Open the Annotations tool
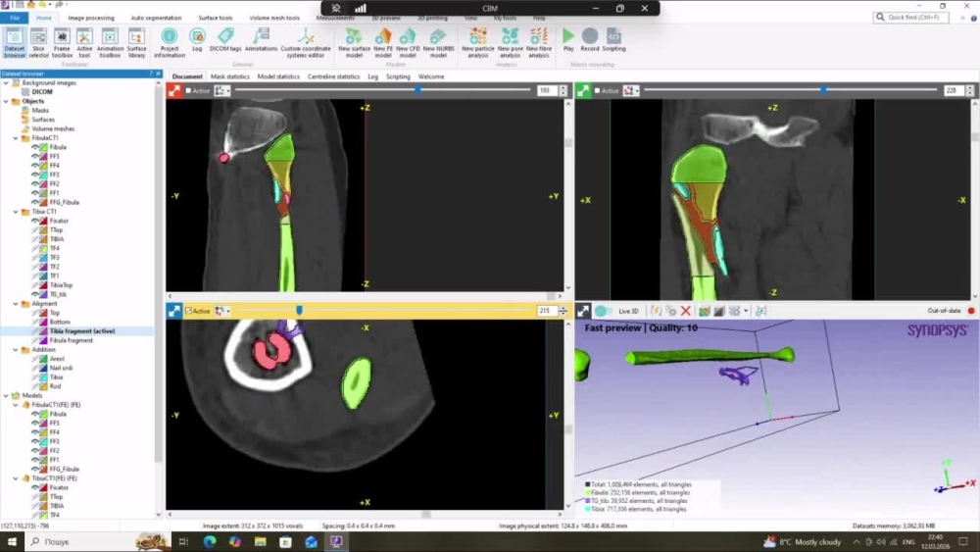 [x=261, y=39]
